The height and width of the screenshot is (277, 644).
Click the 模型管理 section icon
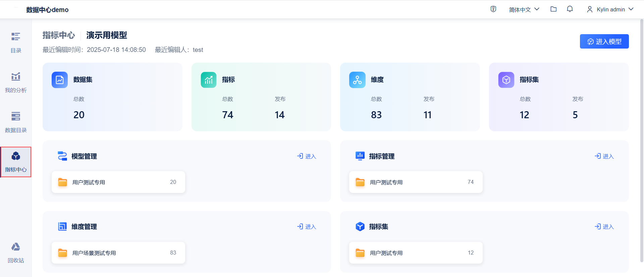(62, 156)
